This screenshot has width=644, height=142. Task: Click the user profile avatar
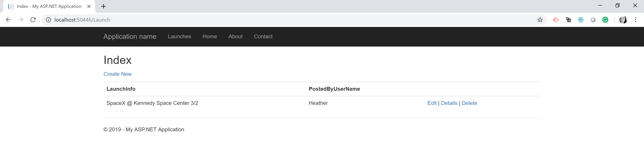623,20
